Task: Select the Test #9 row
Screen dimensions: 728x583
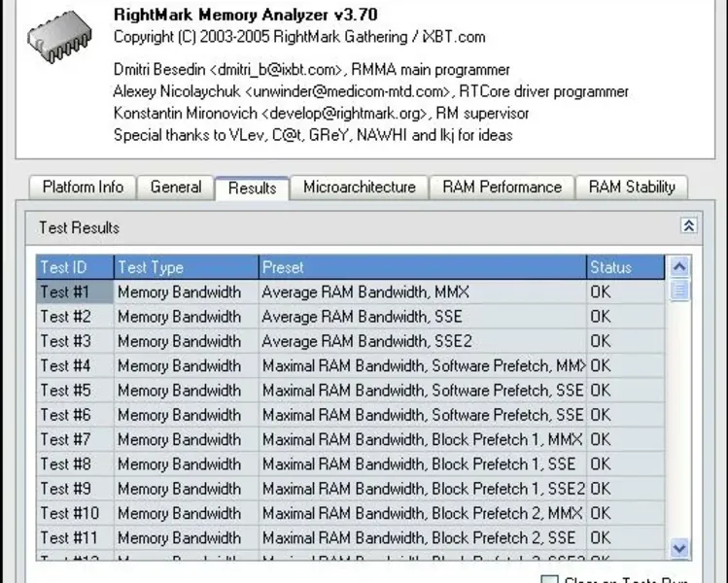Action: (x=351, y=489)
